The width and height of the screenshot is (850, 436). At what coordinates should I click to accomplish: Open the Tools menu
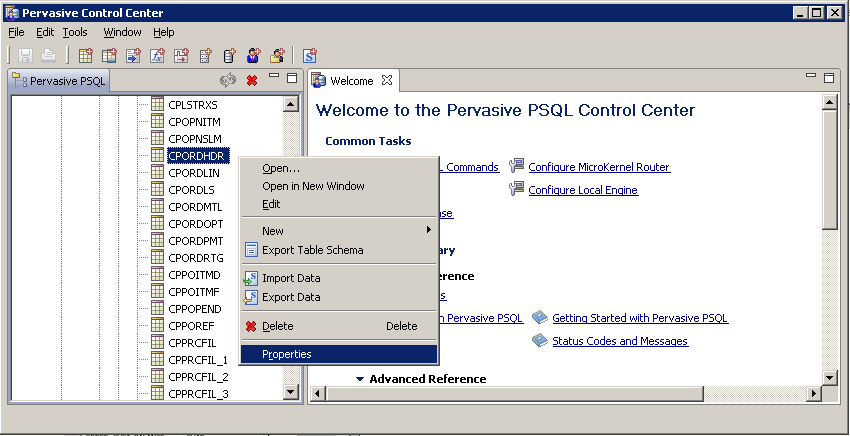tap(75, 33)
